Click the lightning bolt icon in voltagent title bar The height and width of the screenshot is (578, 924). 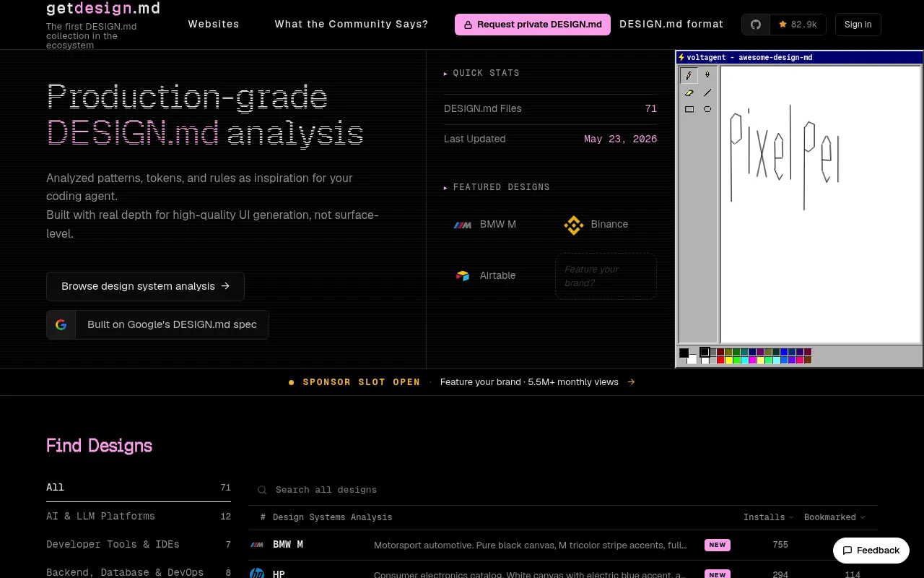point(681,57)
